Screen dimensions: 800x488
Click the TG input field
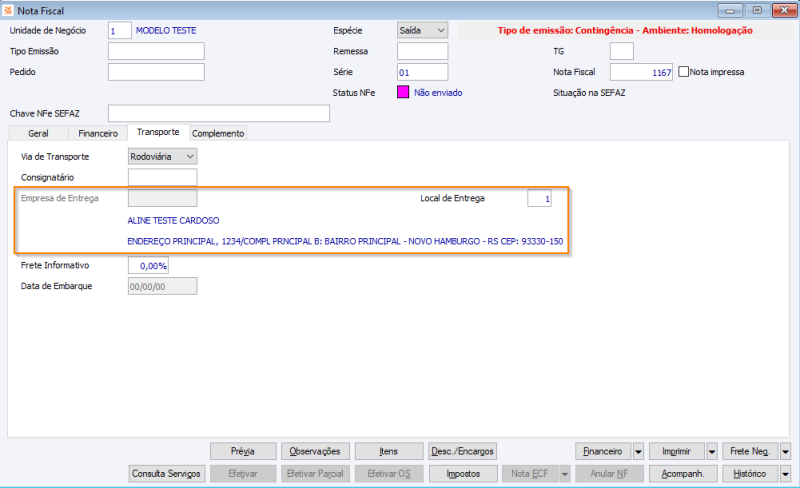pyautogui.click(x=621, y=51)
